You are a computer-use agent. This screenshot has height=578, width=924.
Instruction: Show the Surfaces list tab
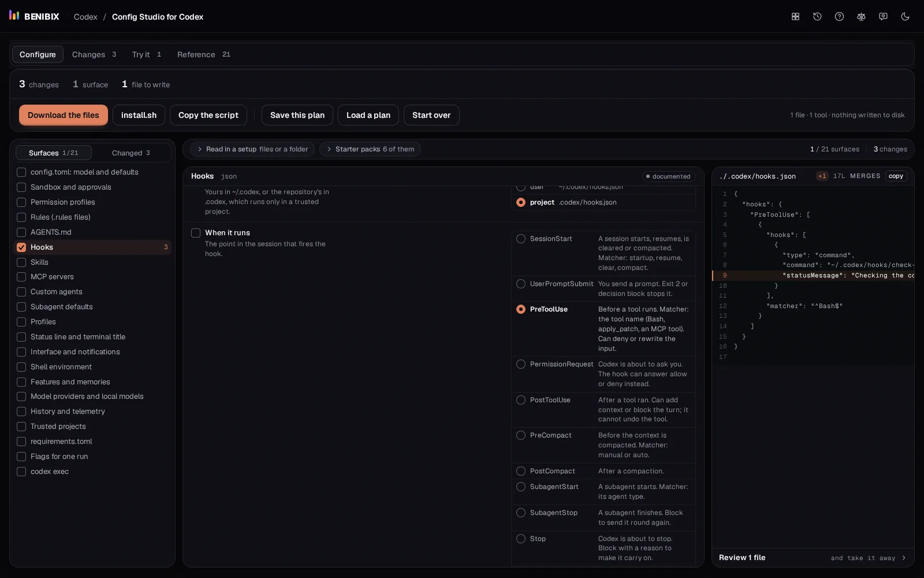(53, 153)
